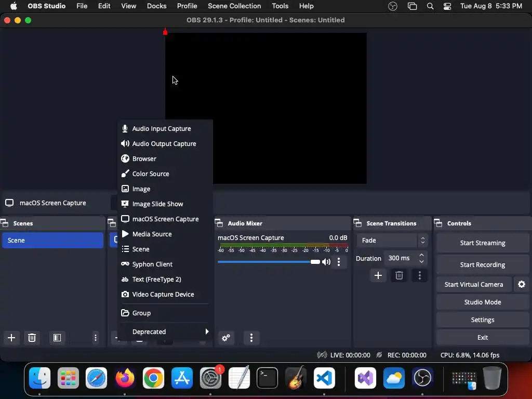Image resolution: width=532 pixels, height=399 pixels.
Task: Open Terminal from the dock
Action: [x=267, y=378]
